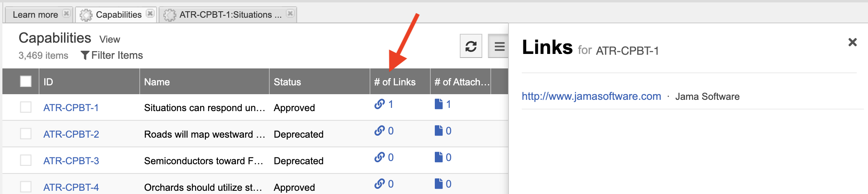
Task: Click attachment icon in ATR-CPBT-3 row
Action: [439, 157]
